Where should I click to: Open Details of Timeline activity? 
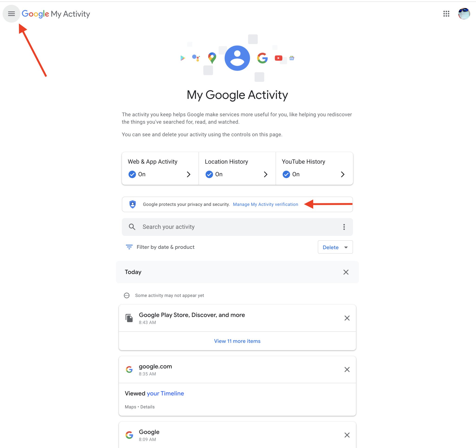tap(148, 407)
